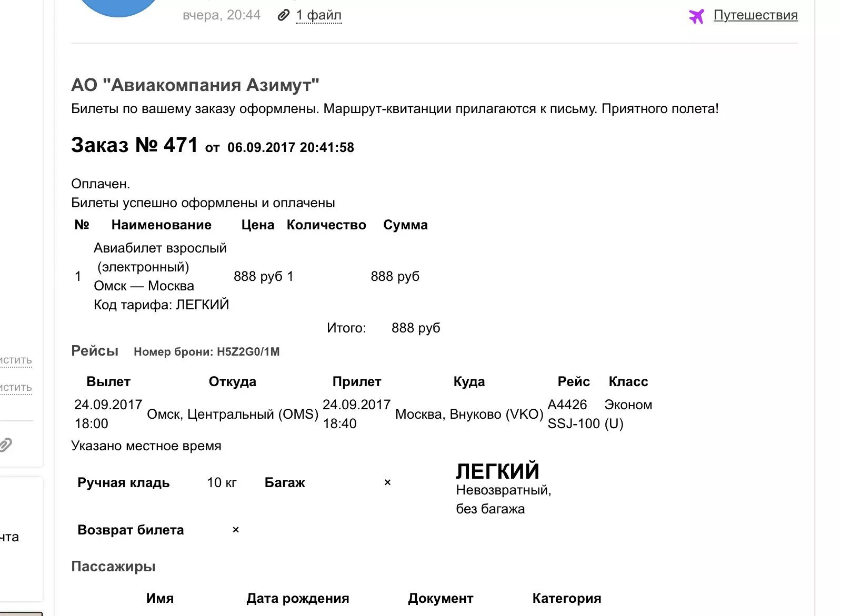Select arrival time '18:40'
841x616 pixels.
pyautogui.click(x=339, y=423)
